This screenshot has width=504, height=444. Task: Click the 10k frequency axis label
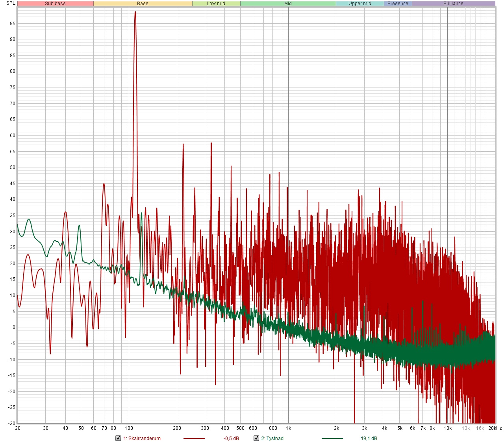(448, 428)
